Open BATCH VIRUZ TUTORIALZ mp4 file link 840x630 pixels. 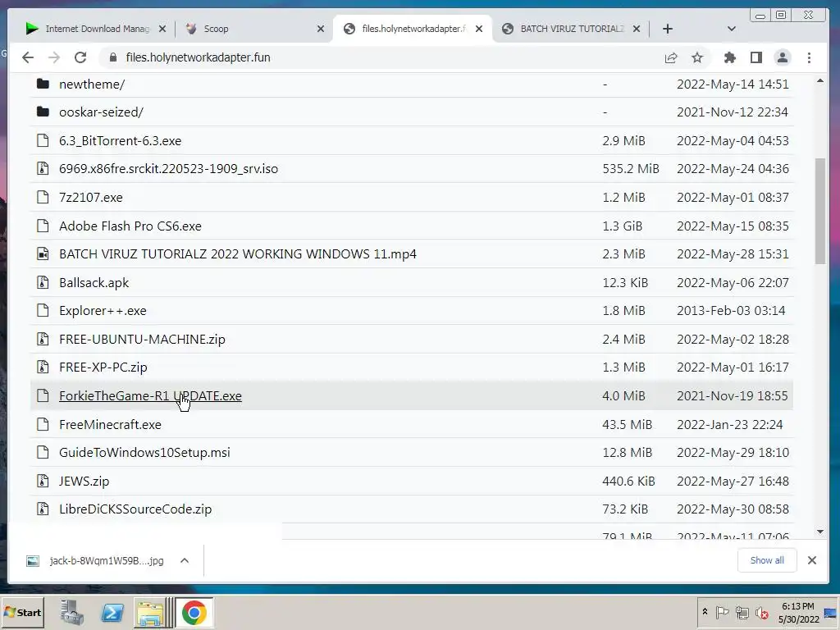(237, 254)
